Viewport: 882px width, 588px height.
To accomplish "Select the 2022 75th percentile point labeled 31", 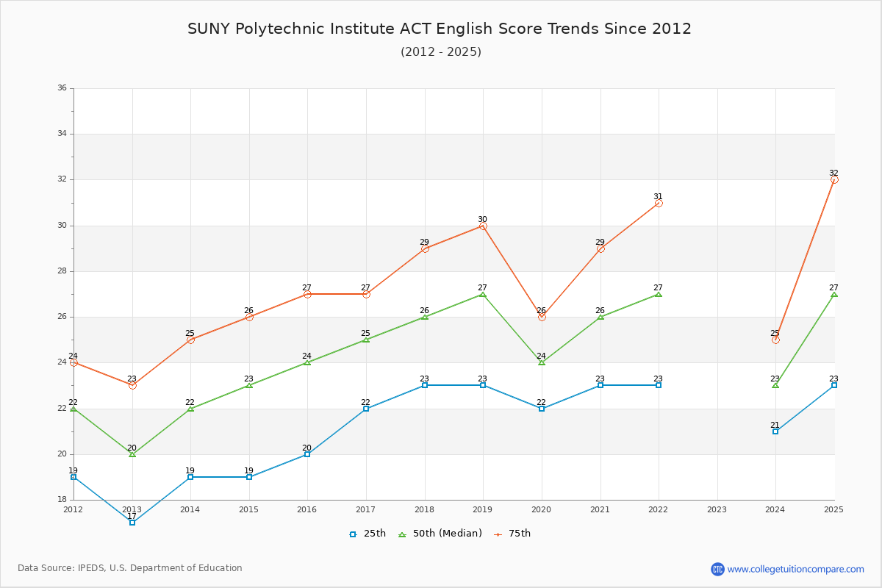I will pyautogui.click(x=659, y=203).
